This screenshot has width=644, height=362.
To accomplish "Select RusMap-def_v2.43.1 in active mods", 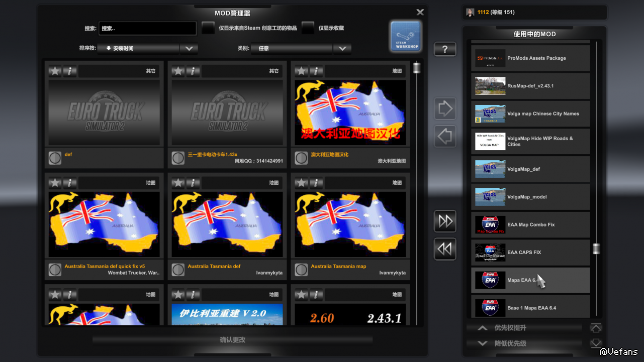I will coord(530,86).
